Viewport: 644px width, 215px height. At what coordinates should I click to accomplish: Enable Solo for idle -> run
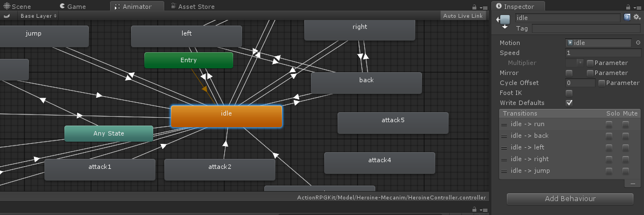pyautogui.click(x=608, y=124)
